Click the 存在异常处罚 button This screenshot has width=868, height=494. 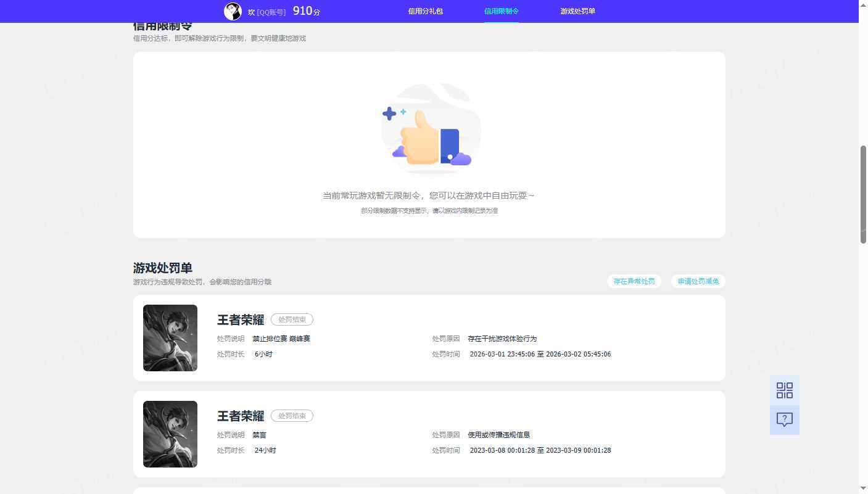[634, 281]
